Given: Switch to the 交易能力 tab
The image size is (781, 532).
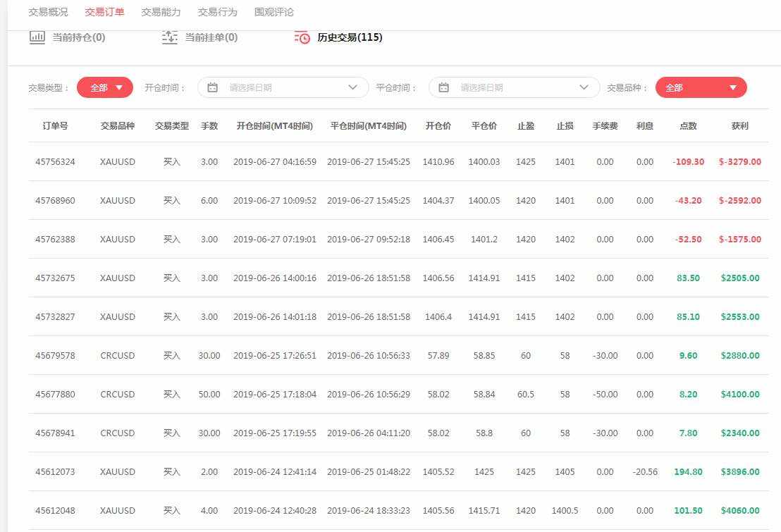Looking at the screenshot, I should pos(161,12).
